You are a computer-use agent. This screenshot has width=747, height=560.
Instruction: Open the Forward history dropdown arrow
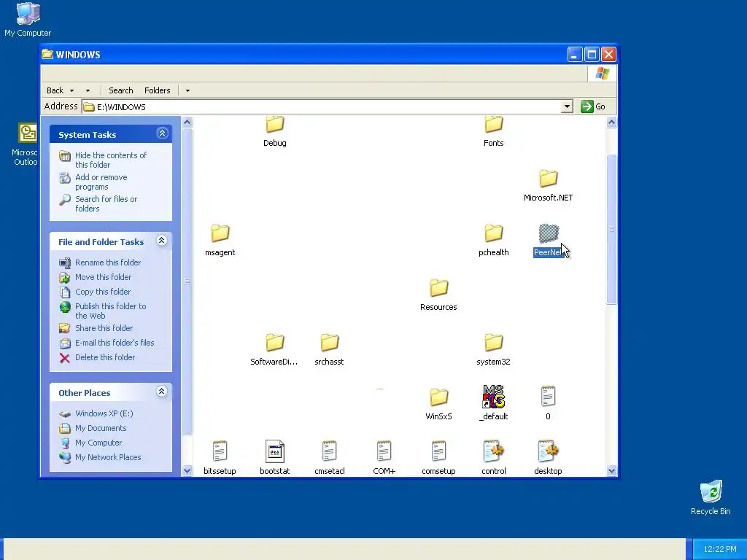[88, 90]
